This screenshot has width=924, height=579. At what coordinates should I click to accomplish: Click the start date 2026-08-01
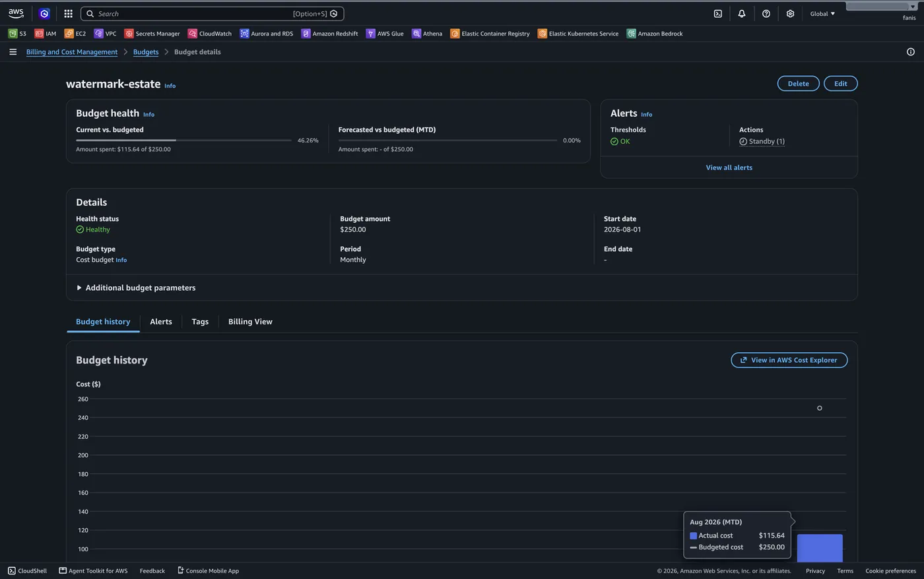622,229
